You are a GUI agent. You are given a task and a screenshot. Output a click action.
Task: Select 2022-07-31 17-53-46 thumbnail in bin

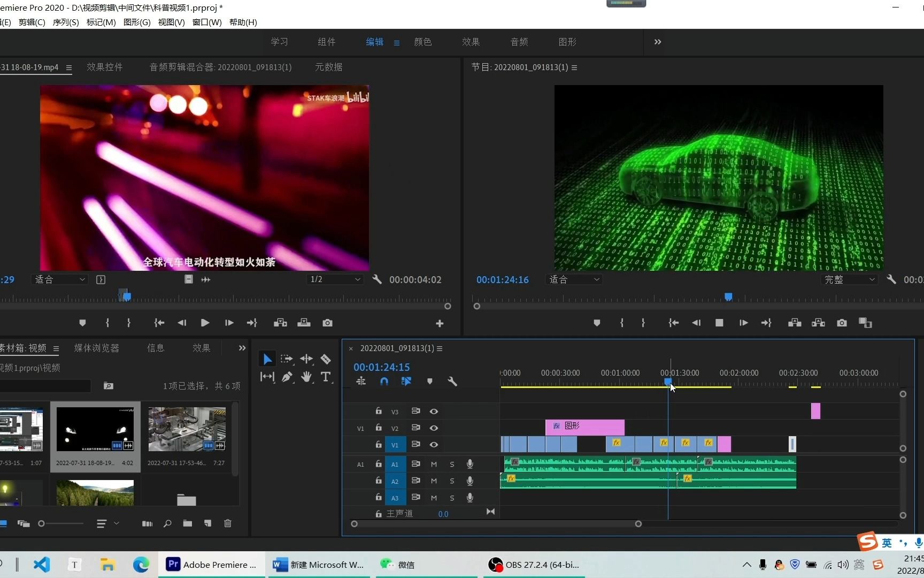point(187,429)
